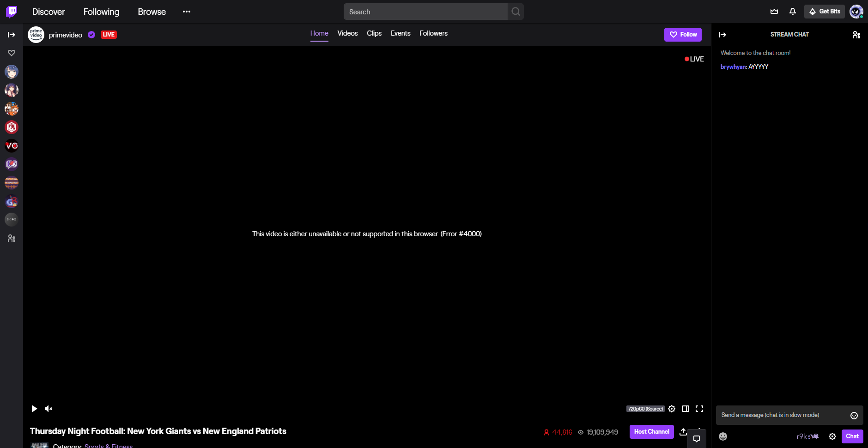Open the VG logo channel
The width and height of the screenshot is (868, 448).
[x=12, y=146]
